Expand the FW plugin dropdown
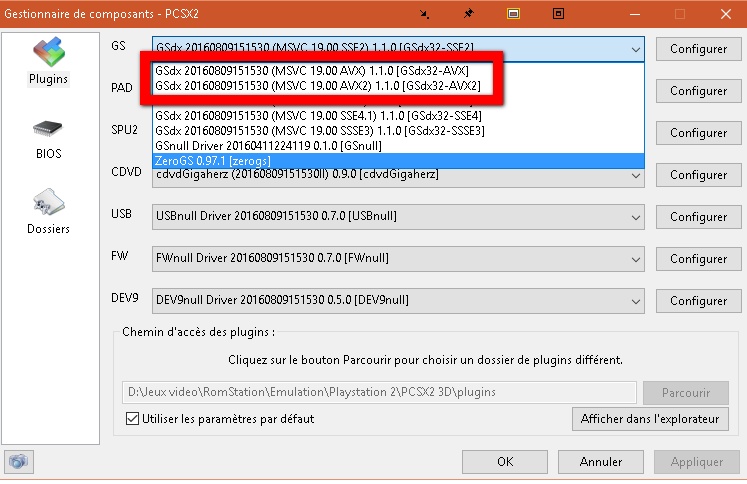 point(636,260)
